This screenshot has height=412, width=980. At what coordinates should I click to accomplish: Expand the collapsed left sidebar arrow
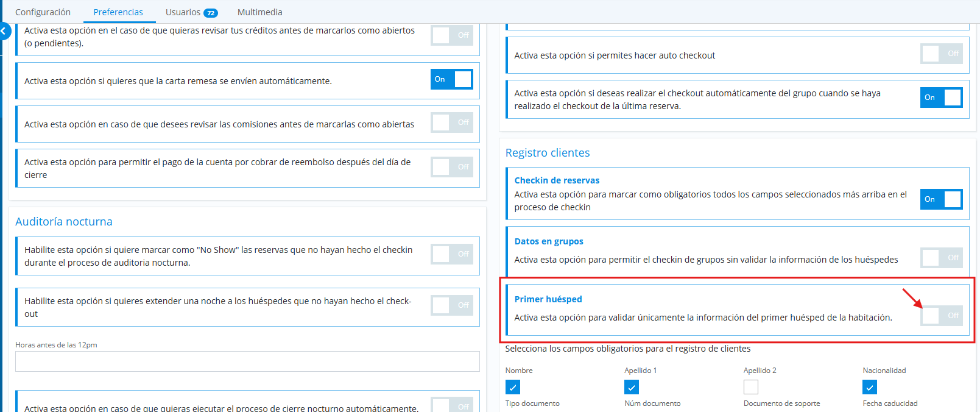tap(4, 30)
